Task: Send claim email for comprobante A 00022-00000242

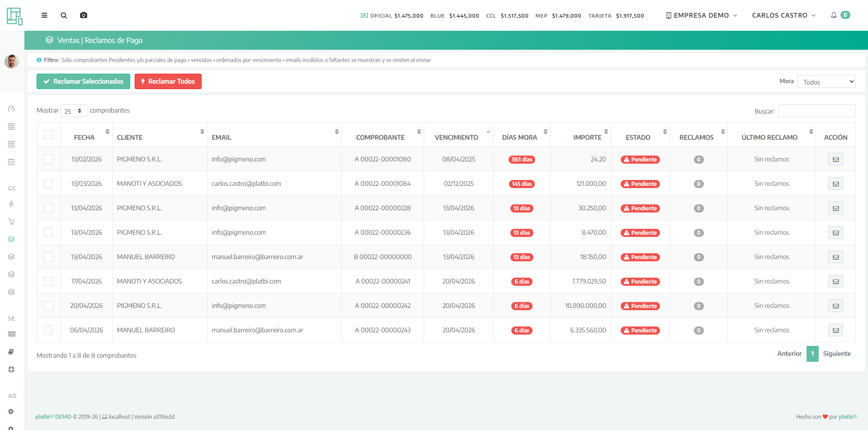Action: [x=835, y=306]
